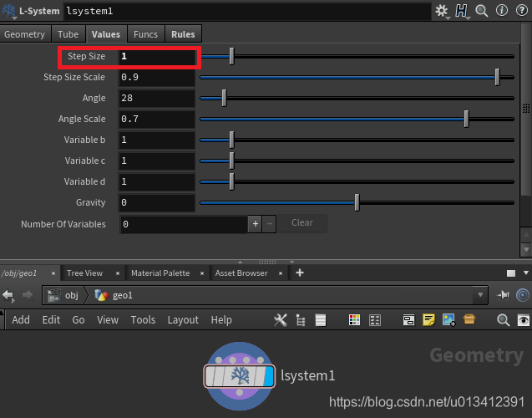Open node info via the i icon
This screenshot has height=418, width=532.
point(502,11)
